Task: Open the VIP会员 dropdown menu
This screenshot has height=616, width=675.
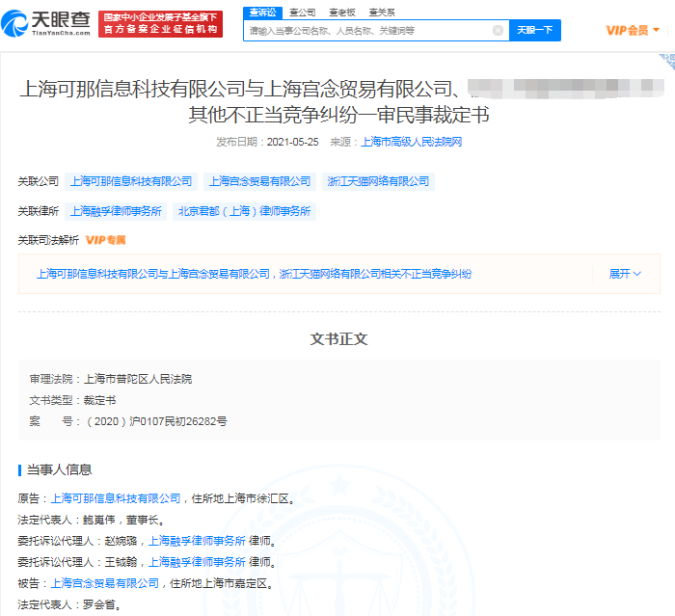Action: 632,30
